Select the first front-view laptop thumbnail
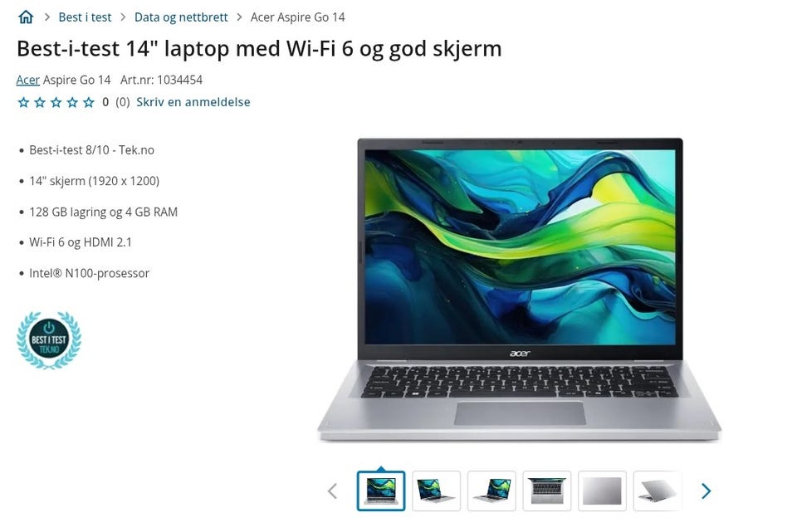 (x=381, y=491)
